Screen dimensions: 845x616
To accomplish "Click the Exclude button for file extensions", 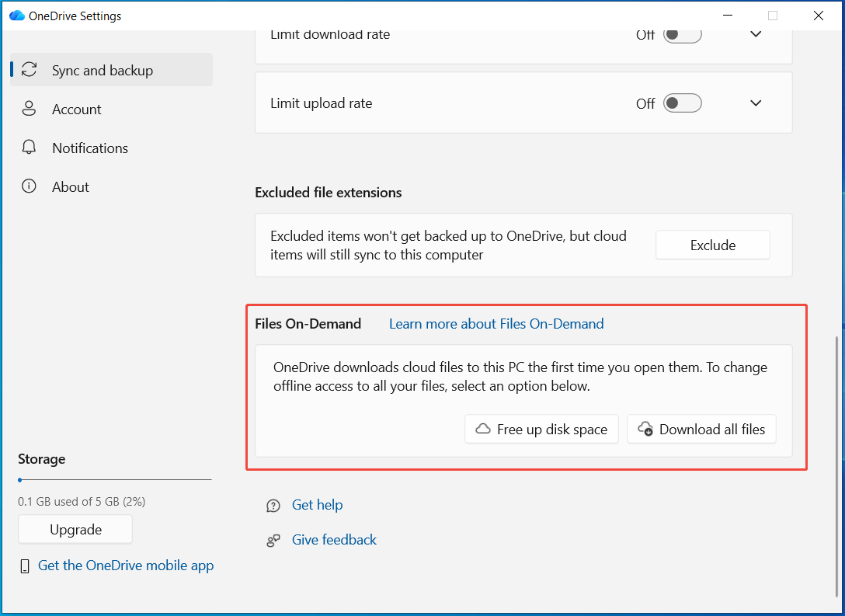I will coord(712,245).
